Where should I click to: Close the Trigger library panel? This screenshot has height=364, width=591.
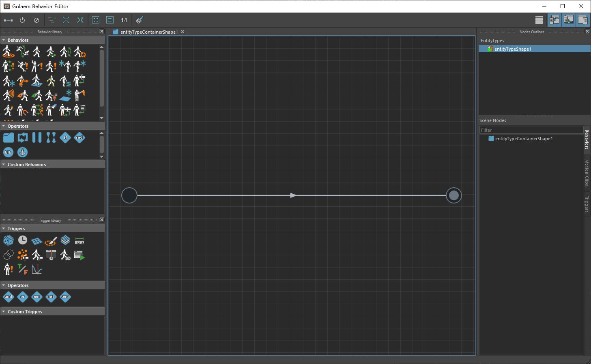click(102, 220)
